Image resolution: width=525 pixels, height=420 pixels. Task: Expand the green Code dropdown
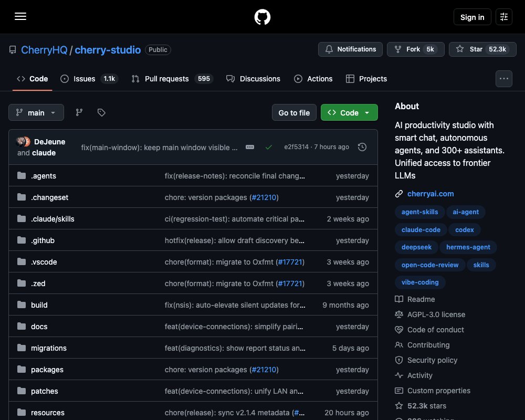349,112
